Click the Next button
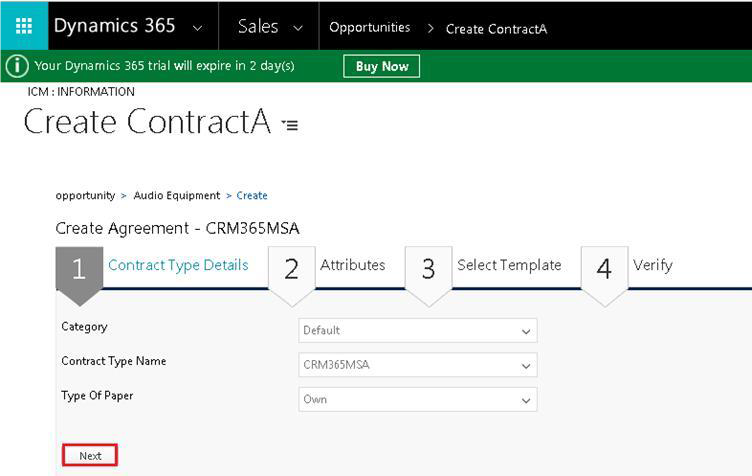Image resolution: width=752 pixels, height=476 pixels. 90,456
